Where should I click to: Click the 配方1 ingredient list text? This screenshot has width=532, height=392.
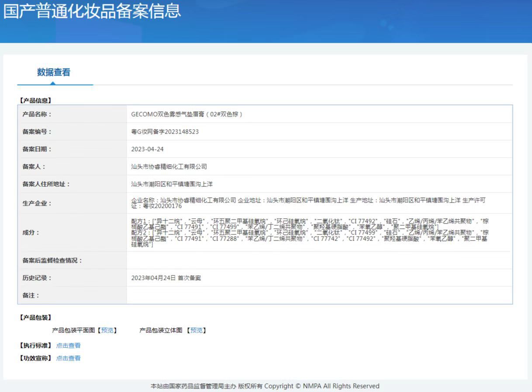tap(310, 224)
